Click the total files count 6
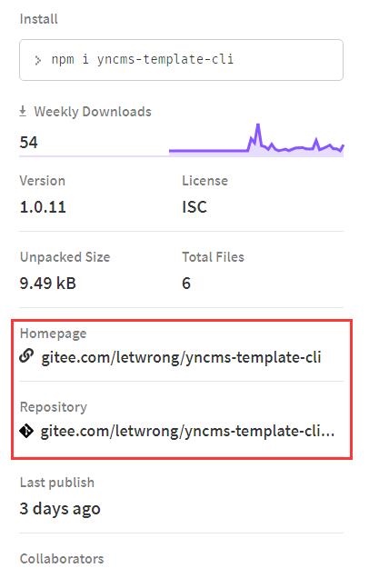 click(186, 284)
